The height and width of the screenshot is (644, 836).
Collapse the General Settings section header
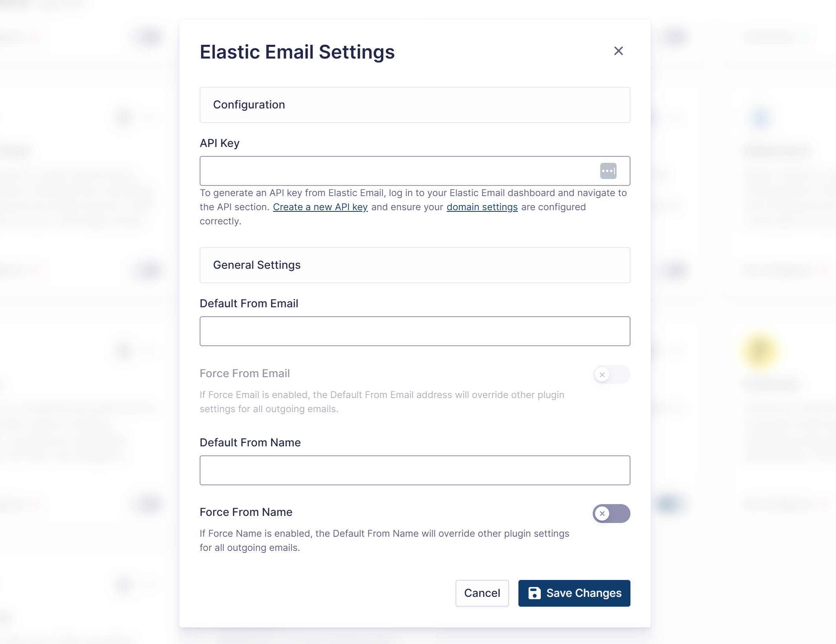(x=415, y=265)
